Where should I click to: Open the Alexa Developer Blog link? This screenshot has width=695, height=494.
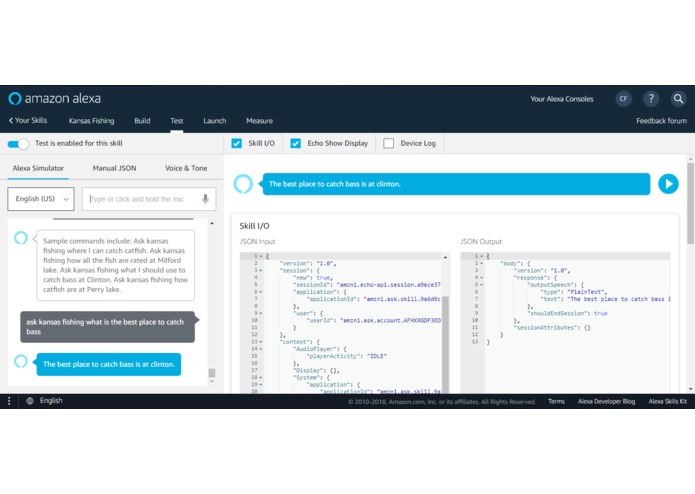point(606,401)
